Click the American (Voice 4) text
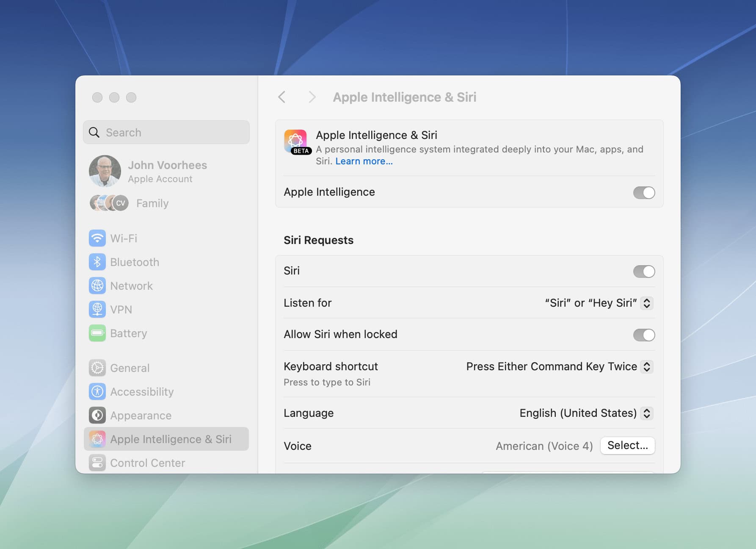The height and width of the screenshot is (549, 756). point(544,446)
